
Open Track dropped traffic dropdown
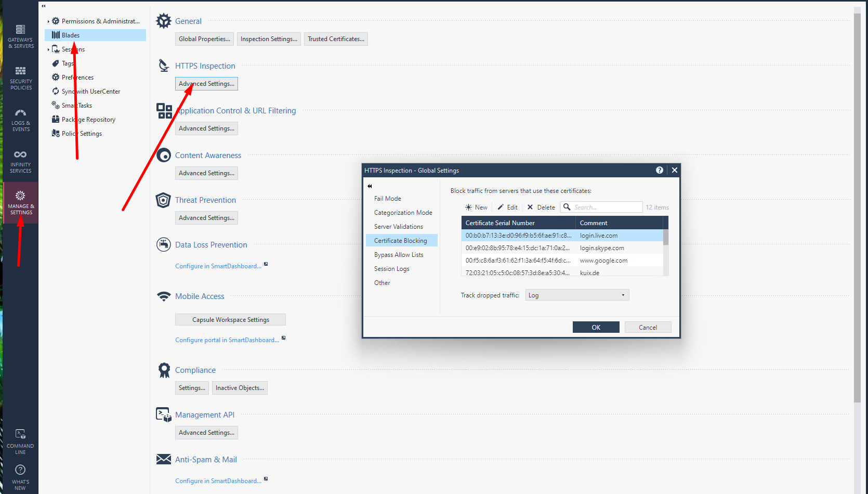(x=577, y=295)
